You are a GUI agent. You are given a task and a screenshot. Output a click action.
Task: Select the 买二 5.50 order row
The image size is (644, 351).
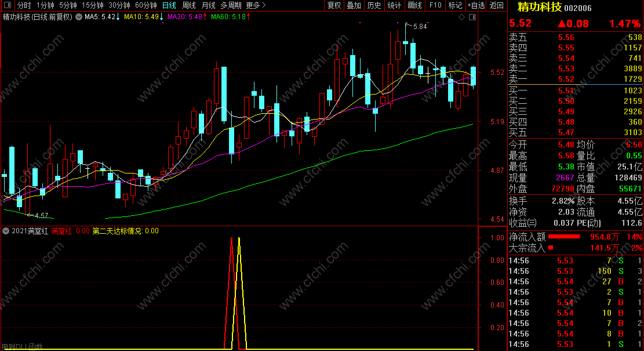[x=576, y=101]
